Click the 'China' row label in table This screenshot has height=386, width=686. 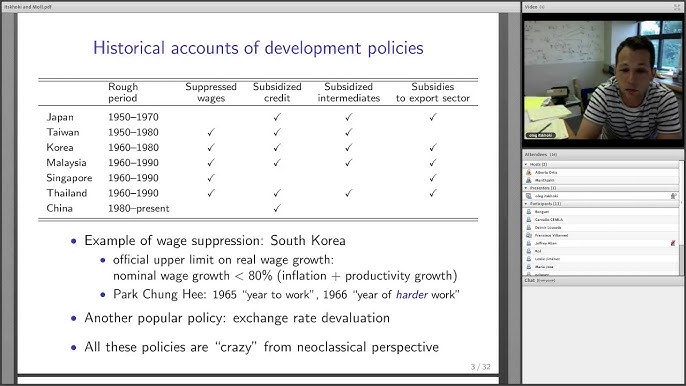[59, 208]
